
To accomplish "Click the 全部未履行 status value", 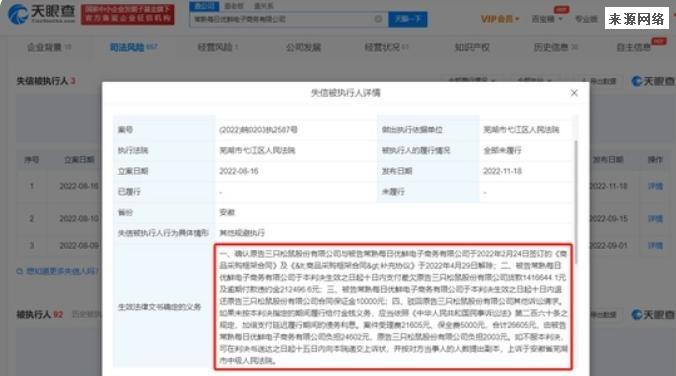I will [502, 150].
